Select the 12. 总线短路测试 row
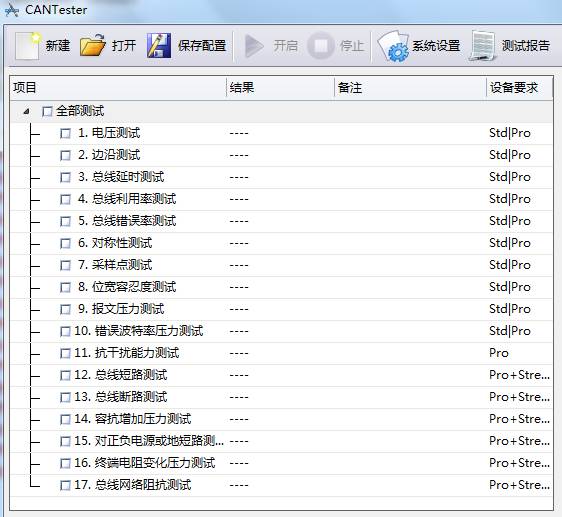562x517 pixels. (281, 375)
